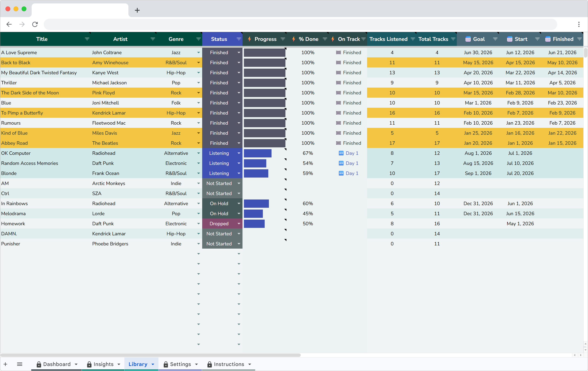Open browser three-dot menu
This screenshot has height=371, width=588.
click(579, 24)
